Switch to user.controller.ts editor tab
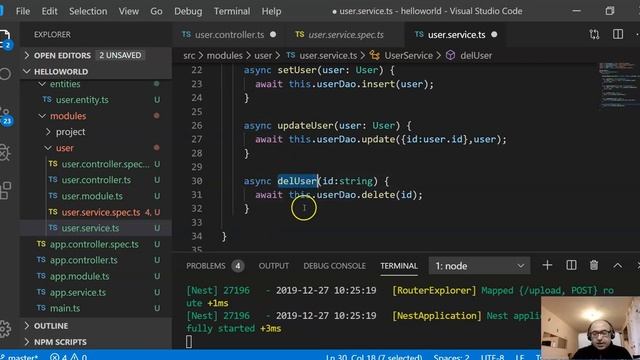 point(229,35)
